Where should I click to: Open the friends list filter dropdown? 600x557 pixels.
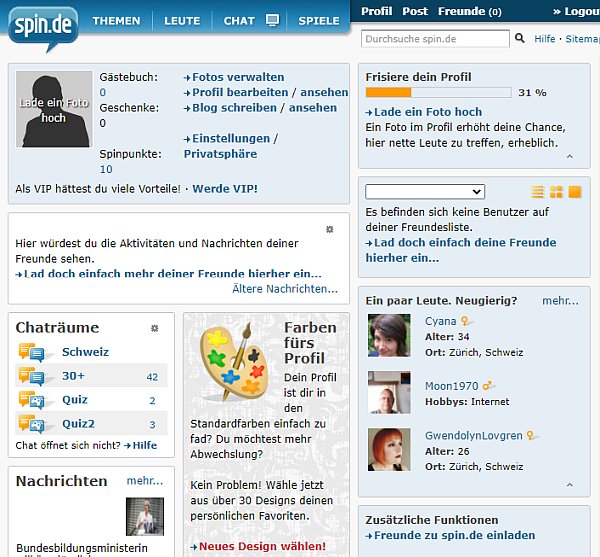(425, 192)
